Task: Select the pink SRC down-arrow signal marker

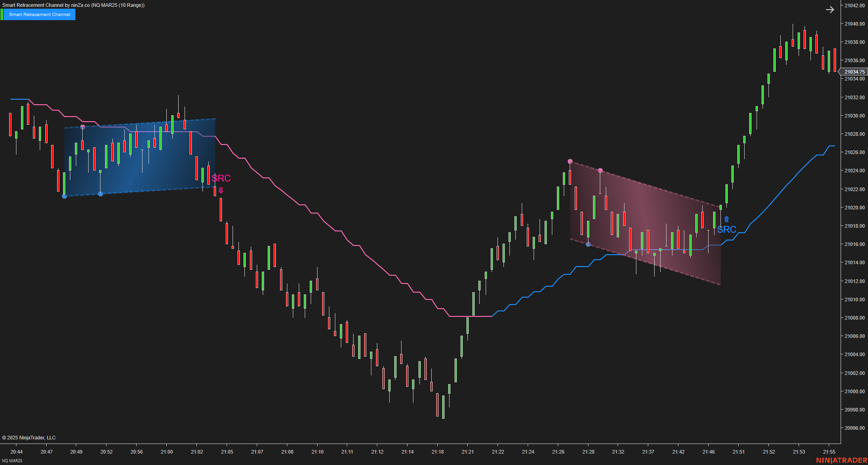Action: pos(221,189)
